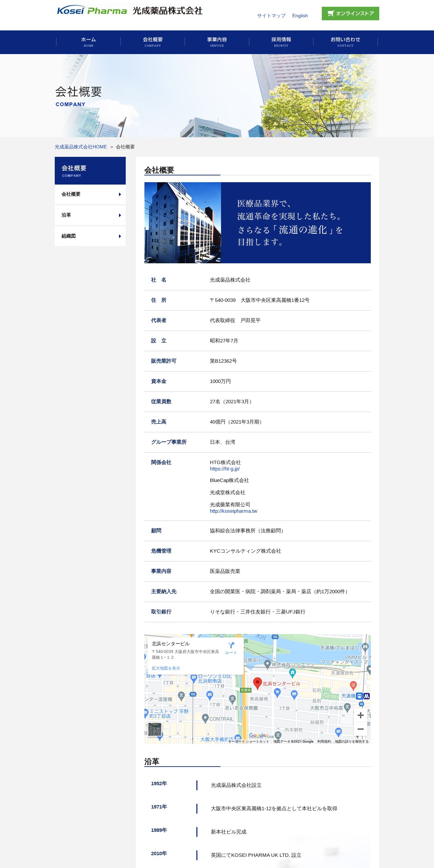The width and height of the screenshot is (434, 868).
Task: Zoom out on the map
Action: (x=361, y=729)
